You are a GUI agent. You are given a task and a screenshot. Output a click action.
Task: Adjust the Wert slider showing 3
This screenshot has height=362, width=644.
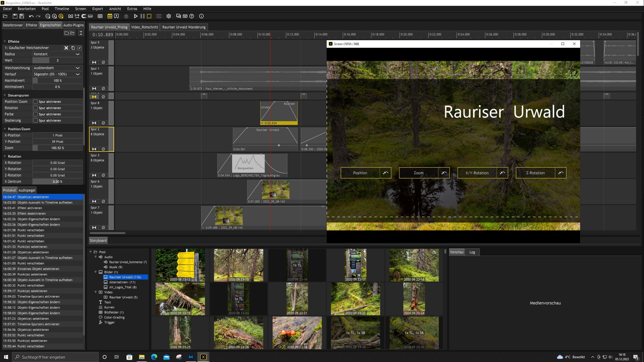click(57, 60)
